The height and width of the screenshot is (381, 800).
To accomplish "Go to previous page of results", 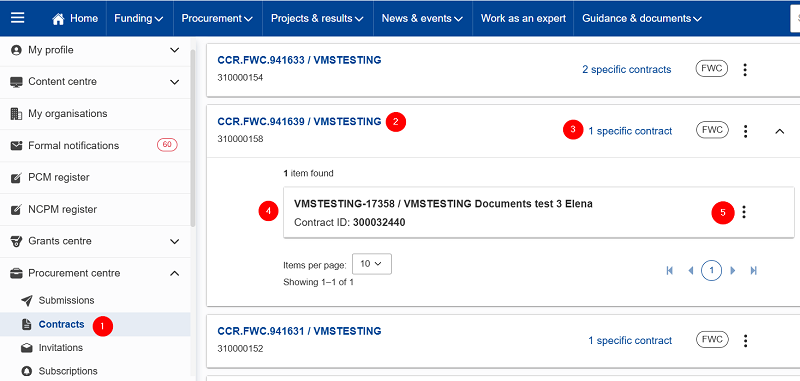I will (691, 270).
